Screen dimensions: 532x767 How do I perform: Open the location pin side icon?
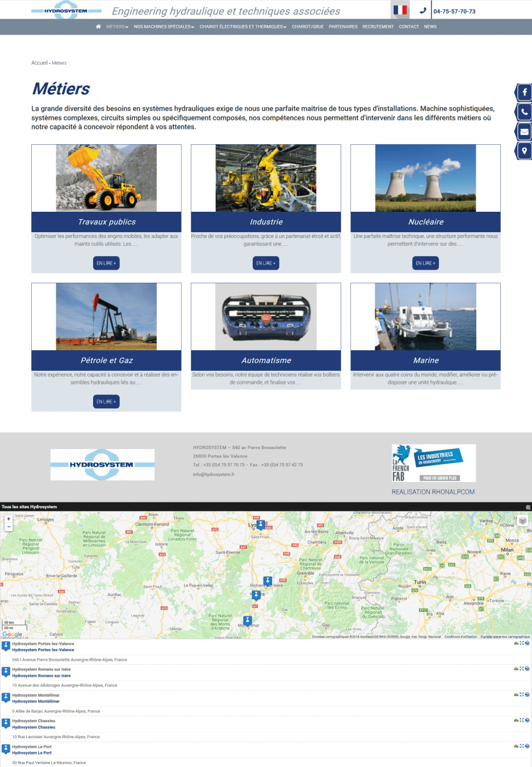click(x=524, y=151)
